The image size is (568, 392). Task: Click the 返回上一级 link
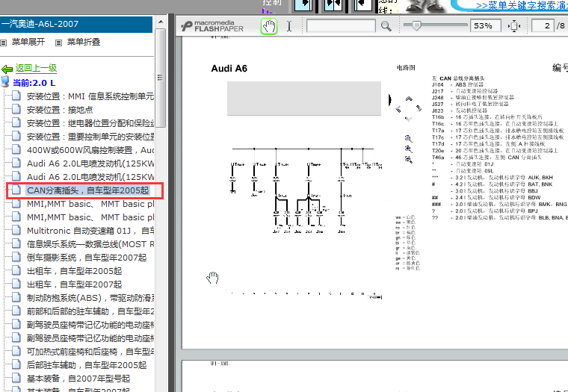tap(36, 68)
